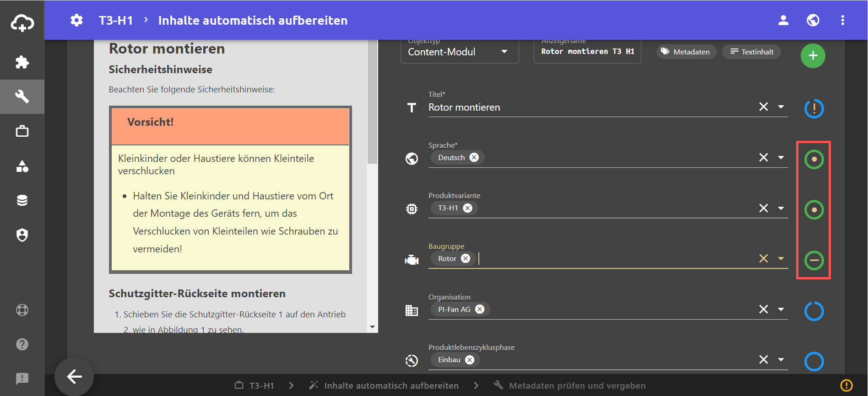The height and width of the screenshot is (396, 868).
Task: Click the heading Schutzgitter-Rückseite montieren
Action: pos(197,294)
